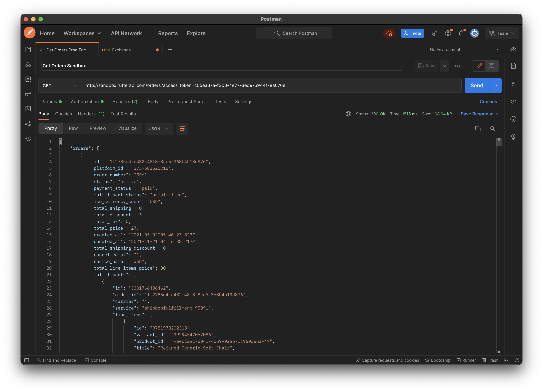Viewport: 543px width, 392px height.
Task: Toggle line wrap in response viewer
Action: 182,129
